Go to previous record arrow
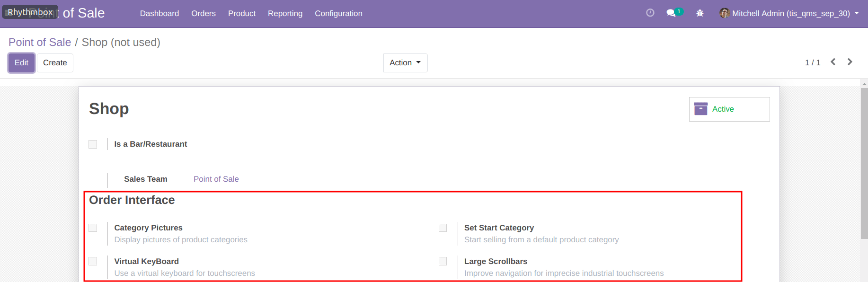This screenshot has height=282, width=868. tap(833, 62)
